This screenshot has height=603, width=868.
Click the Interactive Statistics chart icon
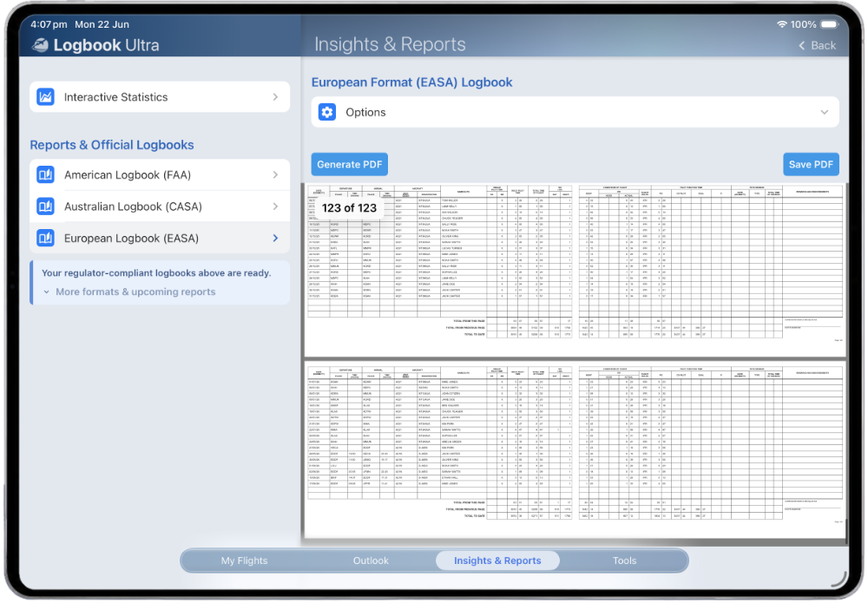tap(45, 97)
